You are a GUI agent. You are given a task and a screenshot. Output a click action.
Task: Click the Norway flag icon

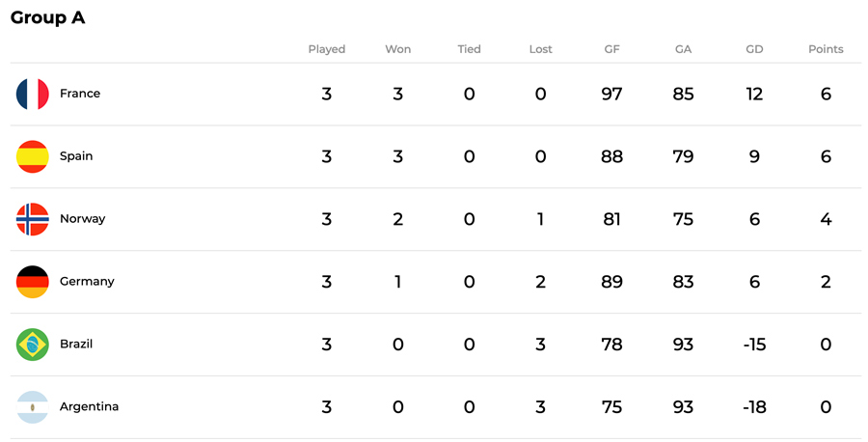[33, 219]
